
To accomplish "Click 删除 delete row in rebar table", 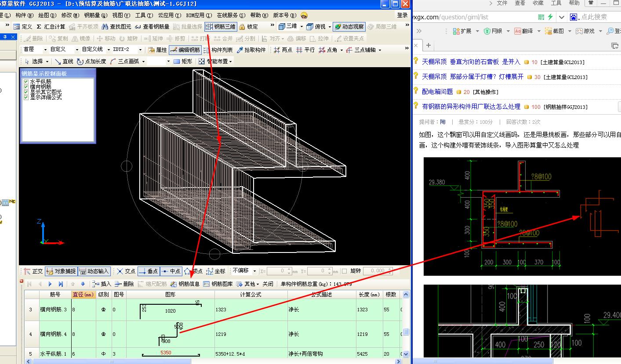I will pos(124,284).
